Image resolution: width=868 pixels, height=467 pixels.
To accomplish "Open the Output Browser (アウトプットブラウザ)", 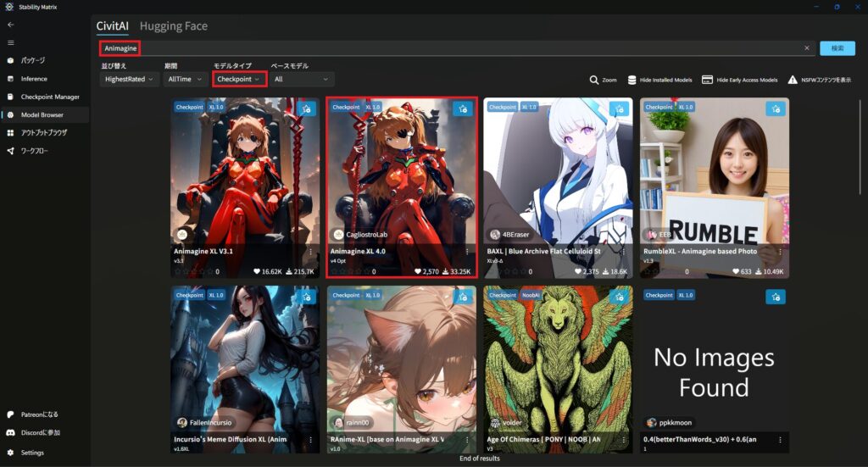I will [x=44, y=133].
